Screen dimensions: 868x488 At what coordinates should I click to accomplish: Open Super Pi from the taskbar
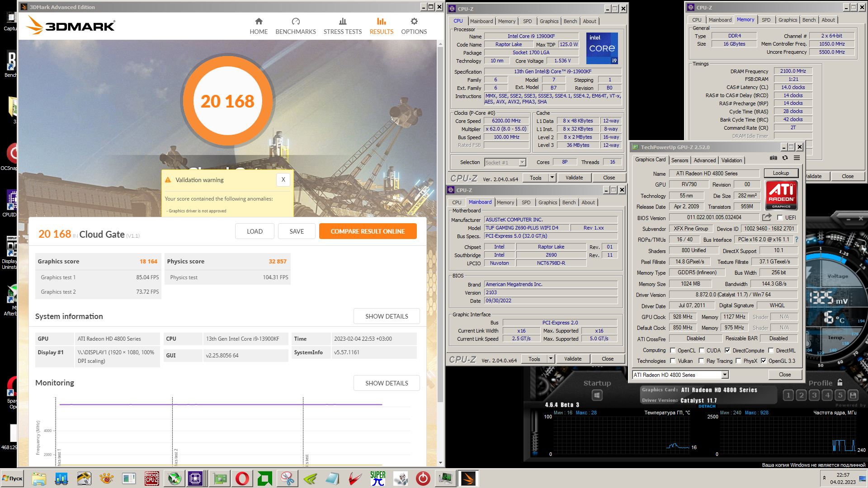pos(378,479)
